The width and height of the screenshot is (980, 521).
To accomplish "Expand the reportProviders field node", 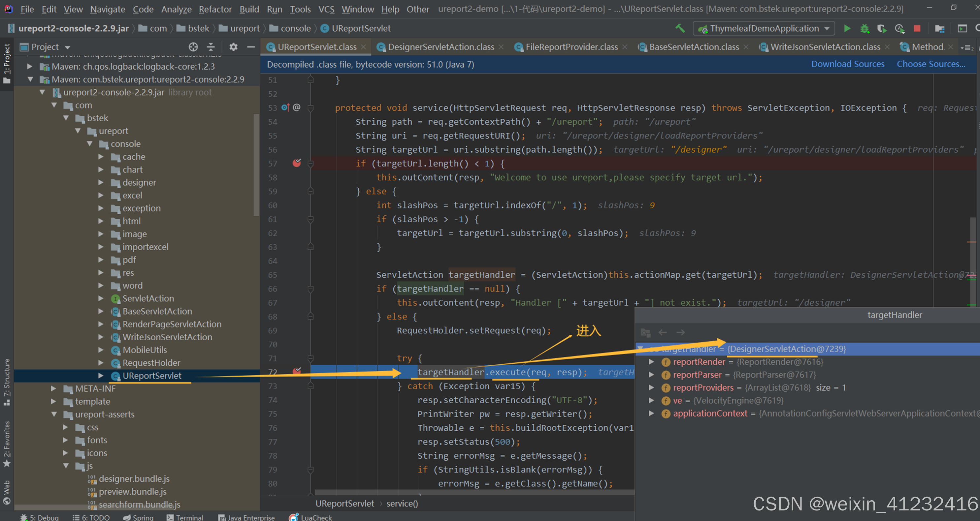I will [651, 387].
